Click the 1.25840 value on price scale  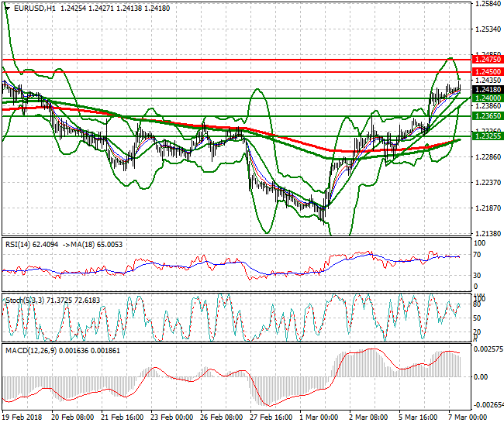(486, 4)
